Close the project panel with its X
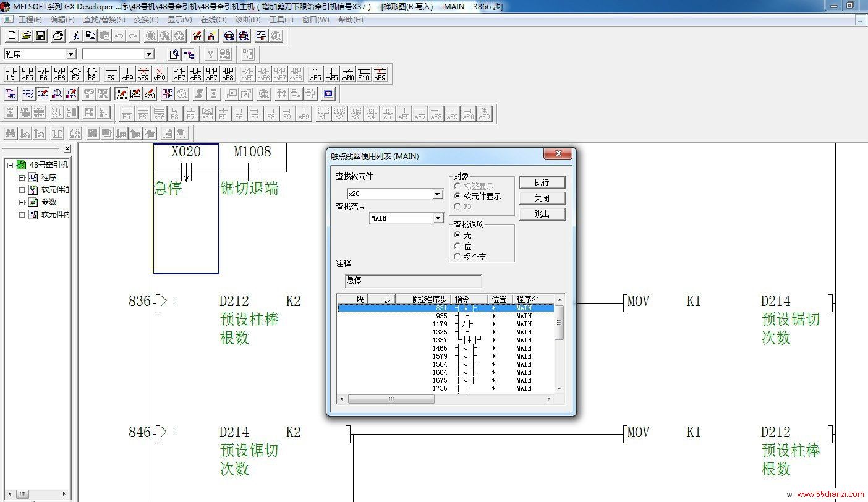The image size is (868, 502). point(67,148)
